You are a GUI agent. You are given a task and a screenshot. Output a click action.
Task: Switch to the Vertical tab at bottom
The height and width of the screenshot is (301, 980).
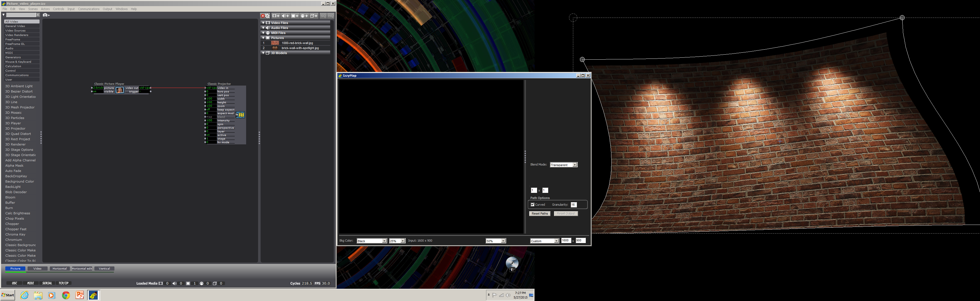pyautogui.click(x=104, y=268)
